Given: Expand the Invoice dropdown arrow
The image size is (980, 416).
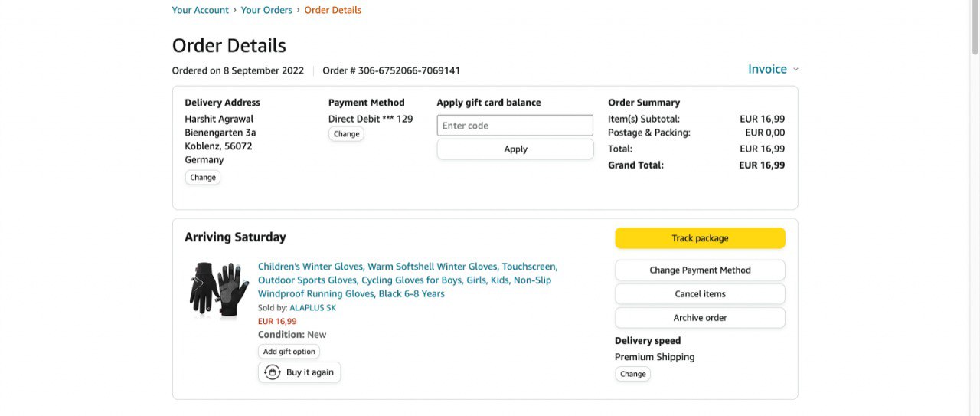Looking at the screenshot, I should (795, 70).
